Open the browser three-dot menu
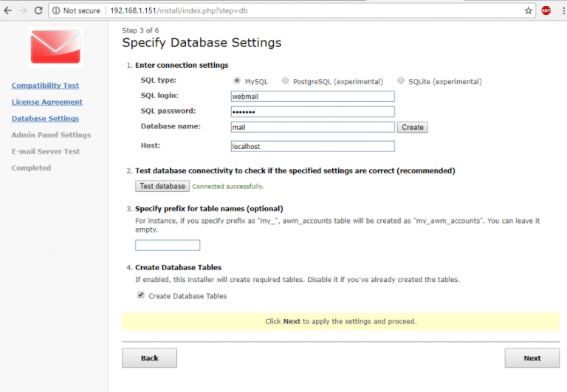The height and width of the screenshot is (392, 567). click(x=560, y=10)
